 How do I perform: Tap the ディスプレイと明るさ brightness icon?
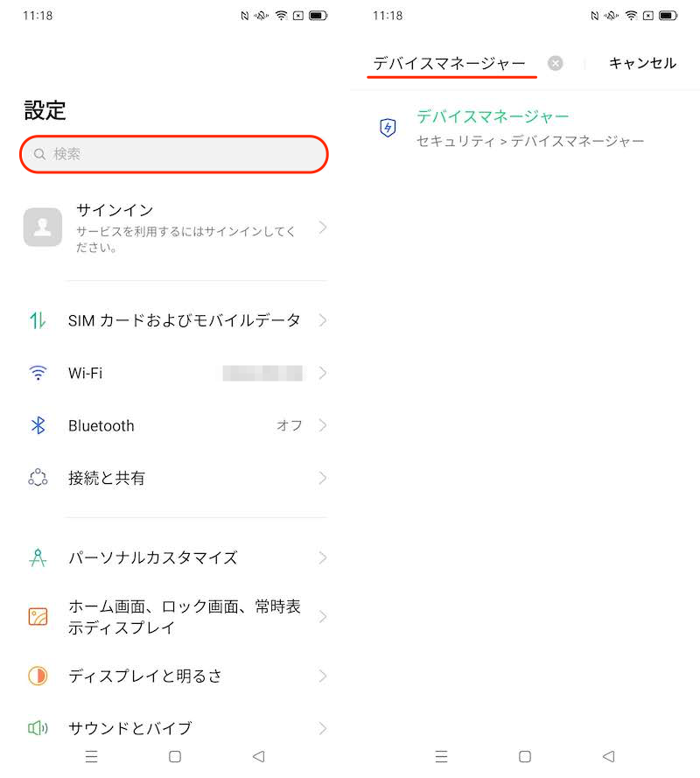pyautogui.click(x=38, y=676)
